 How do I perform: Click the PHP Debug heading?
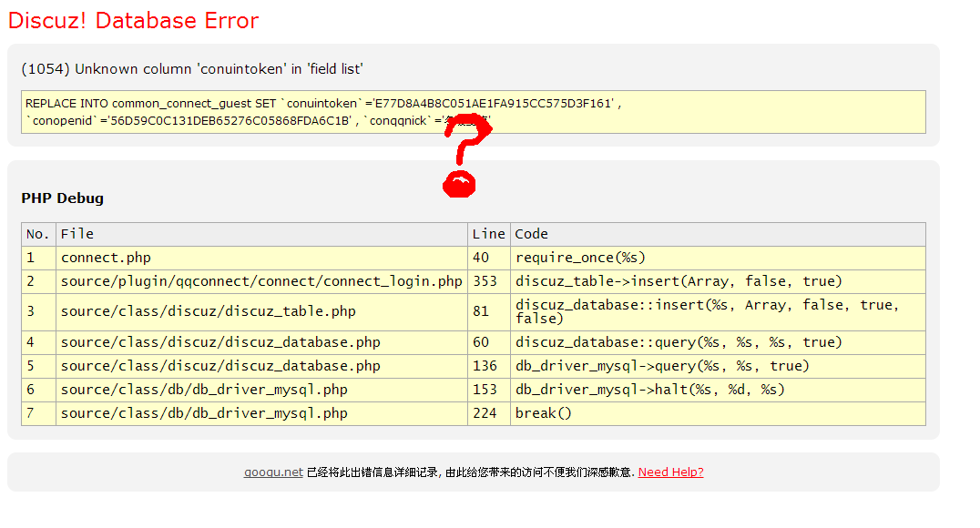point(63,198)
